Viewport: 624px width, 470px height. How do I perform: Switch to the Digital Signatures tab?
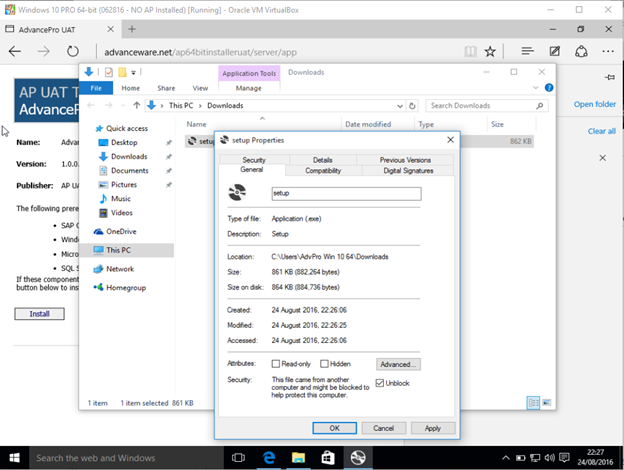tap(406, 171)
